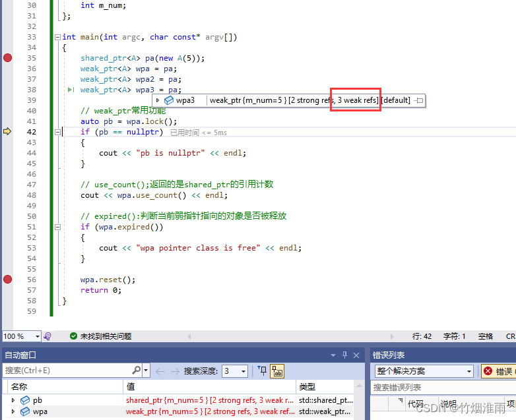Click the Autos search box

pyautogui.click(x=67, y=371)
